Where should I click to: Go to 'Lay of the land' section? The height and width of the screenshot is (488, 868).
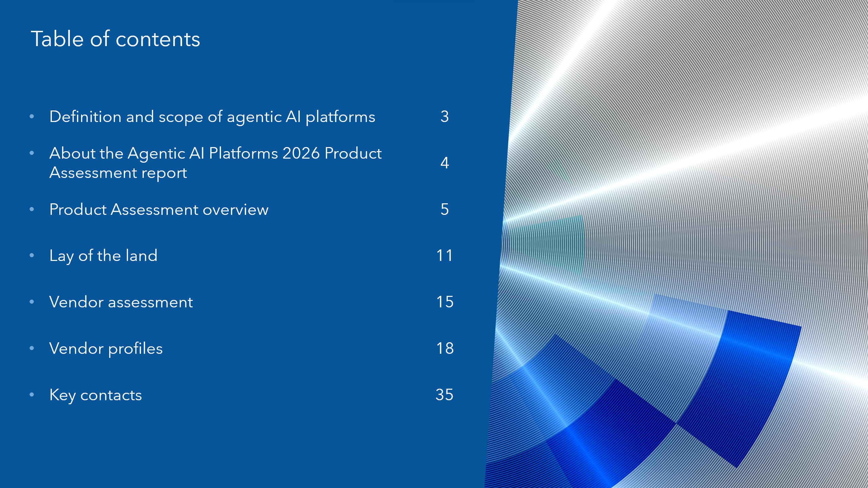pyautogui.click(x=103, y=256)
